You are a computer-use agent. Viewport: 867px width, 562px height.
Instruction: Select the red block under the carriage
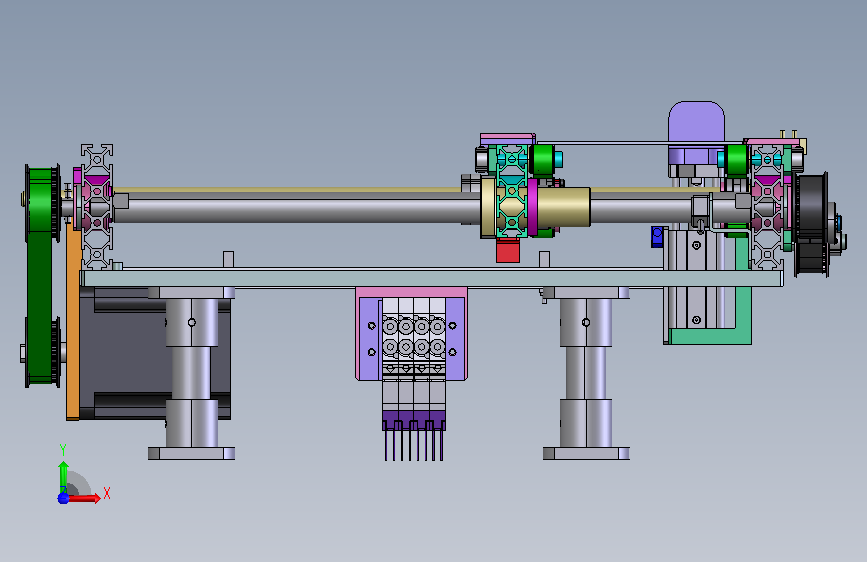(x=508, y=251)
